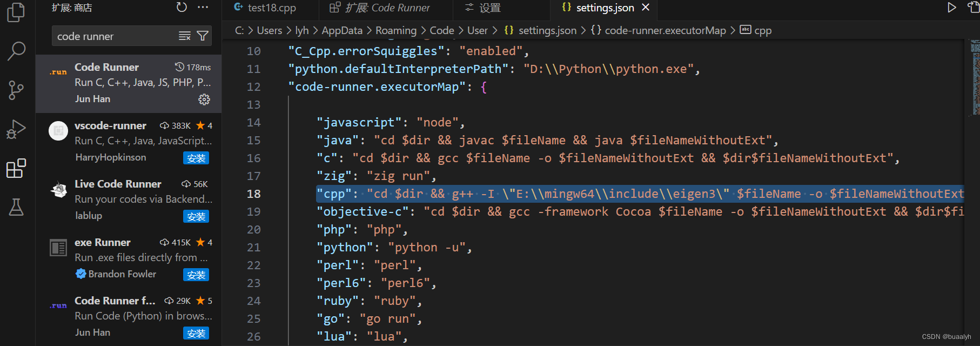Install the exe Runner extension
The height and width of the screenshot is (346, 980).
click(196, 275)
